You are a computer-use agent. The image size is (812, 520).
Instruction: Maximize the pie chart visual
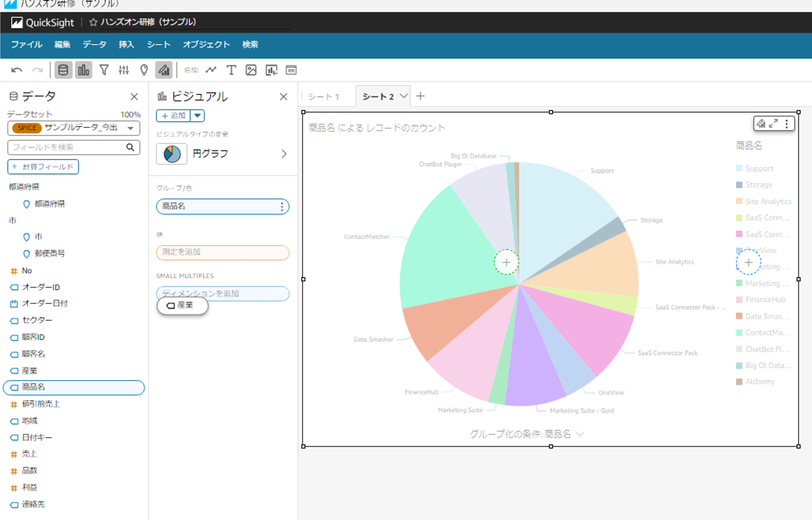(773, 124)
